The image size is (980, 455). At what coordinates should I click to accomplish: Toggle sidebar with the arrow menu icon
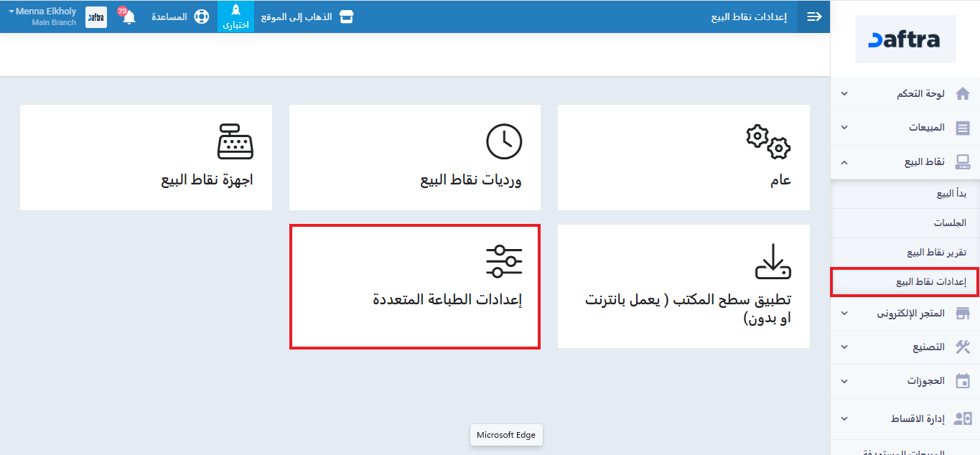click(814, 17)
